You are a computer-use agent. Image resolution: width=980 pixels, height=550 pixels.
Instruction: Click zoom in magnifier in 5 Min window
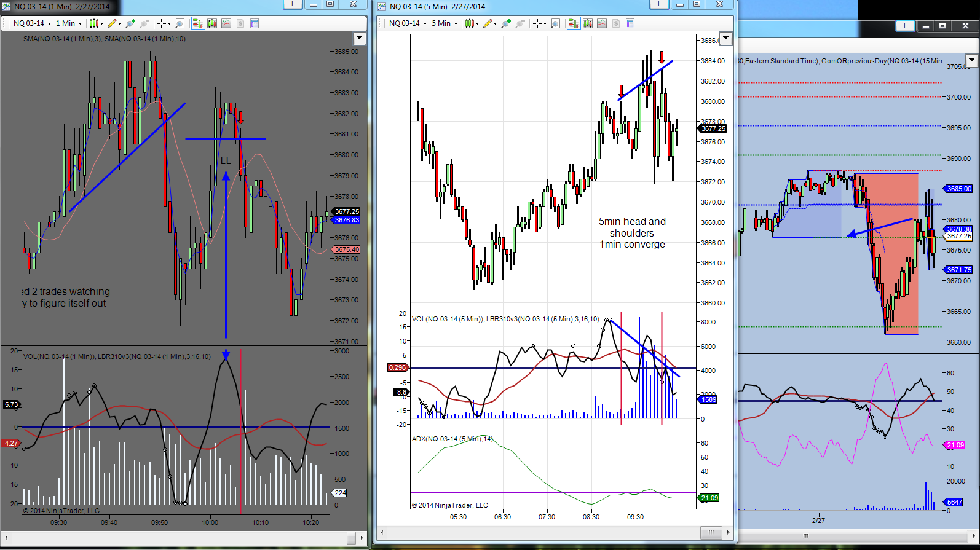point(505,23)
